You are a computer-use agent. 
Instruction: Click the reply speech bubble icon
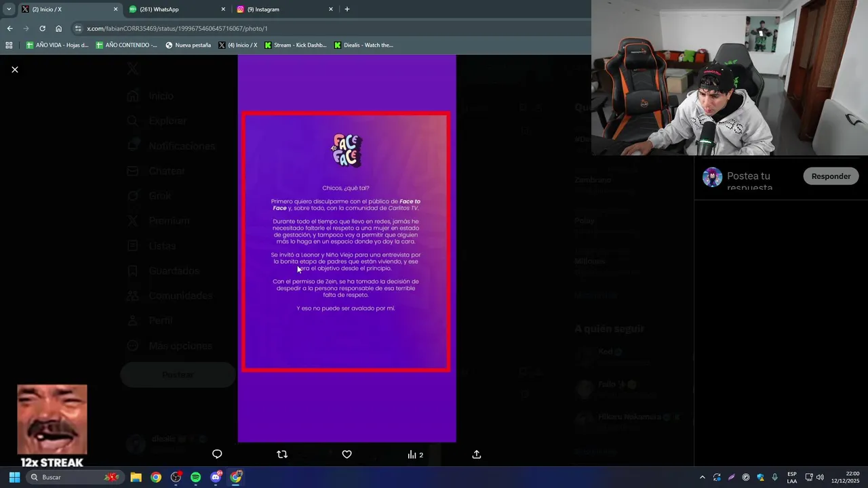tap(217, 454)
